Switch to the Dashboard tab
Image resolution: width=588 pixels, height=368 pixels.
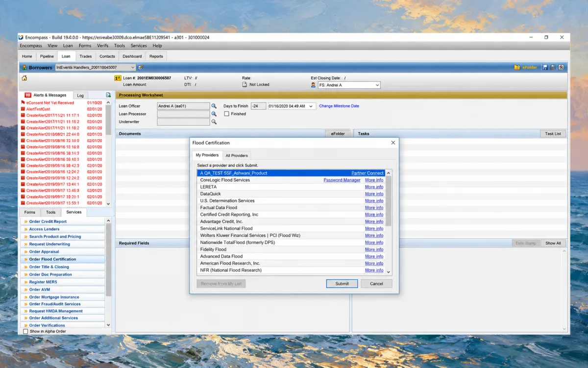pos(132,56)
